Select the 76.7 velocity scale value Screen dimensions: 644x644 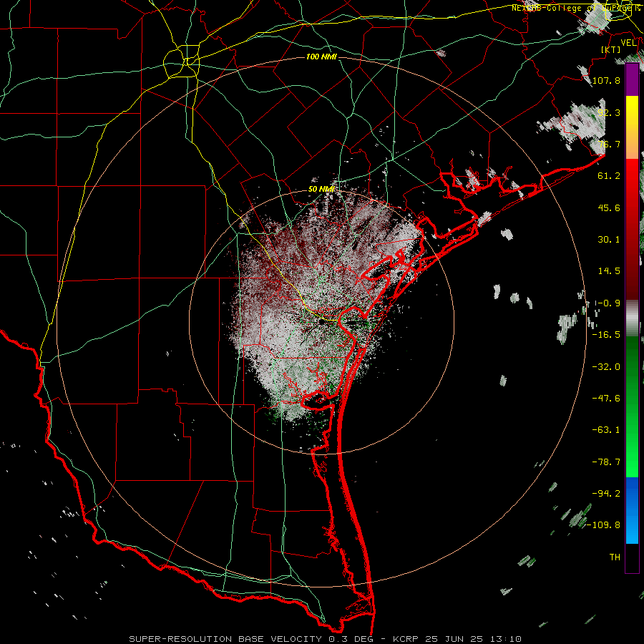click(x=609, y=144)
